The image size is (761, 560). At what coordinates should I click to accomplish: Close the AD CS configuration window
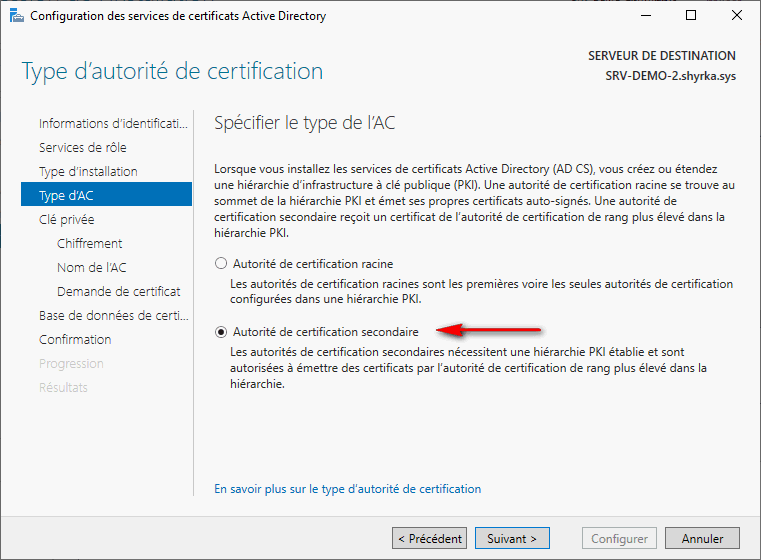click(737, 16)
